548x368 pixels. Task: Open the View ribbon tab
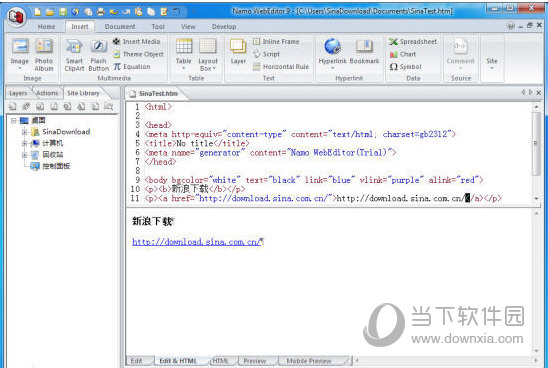(x=188, y=27)
